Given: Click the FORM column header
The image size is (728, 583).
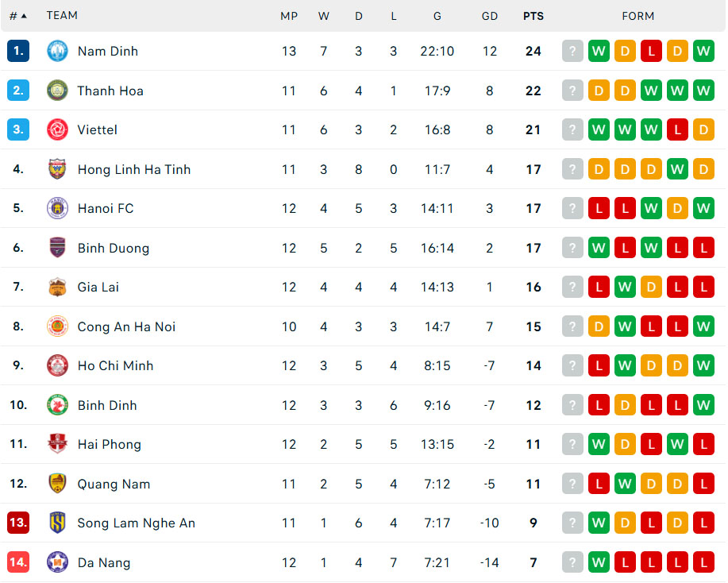Looking at the screenshot, I should [637, 15].
